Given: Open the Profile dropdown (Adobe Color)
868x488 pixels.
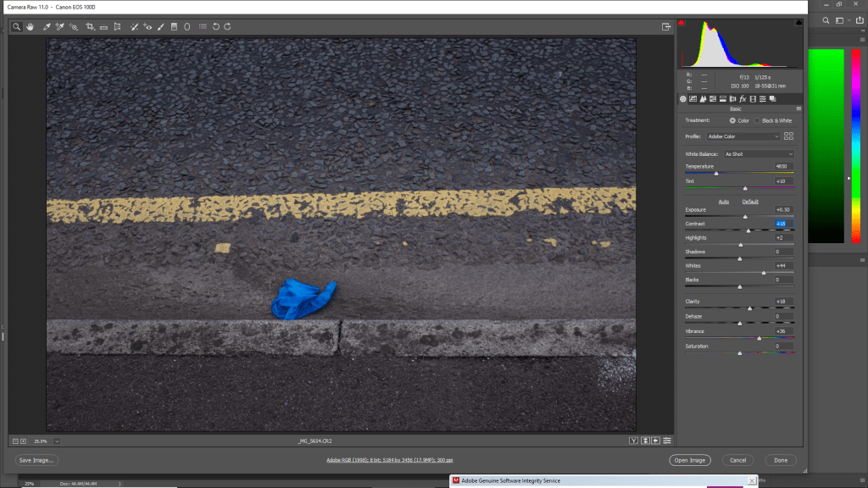Looking at the screenshot, I should pos(743,136).
